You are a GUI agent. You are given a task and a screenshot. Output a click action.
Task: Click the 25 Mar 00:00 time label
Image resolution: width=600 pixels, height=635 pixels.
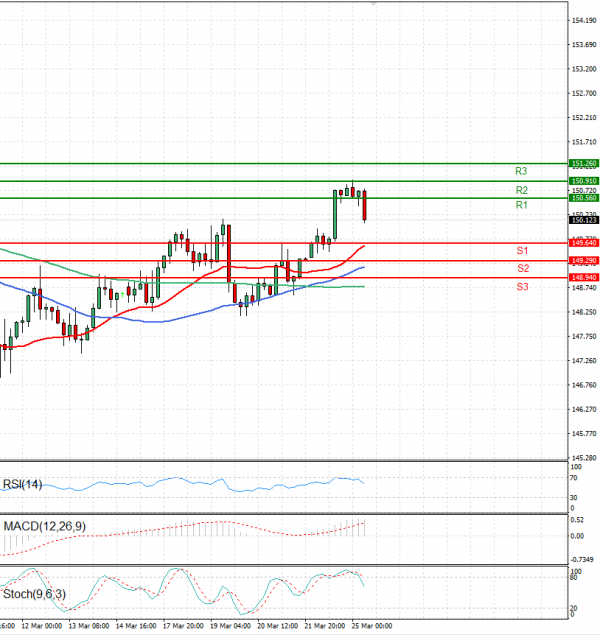[x=372, y=626]
